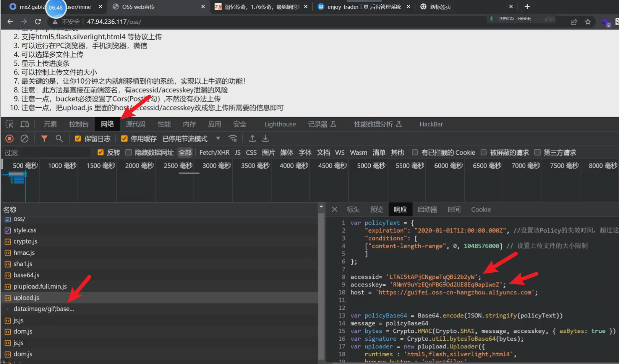Uncheck the 保留日志 checkbox

click(x=78, y=139)
